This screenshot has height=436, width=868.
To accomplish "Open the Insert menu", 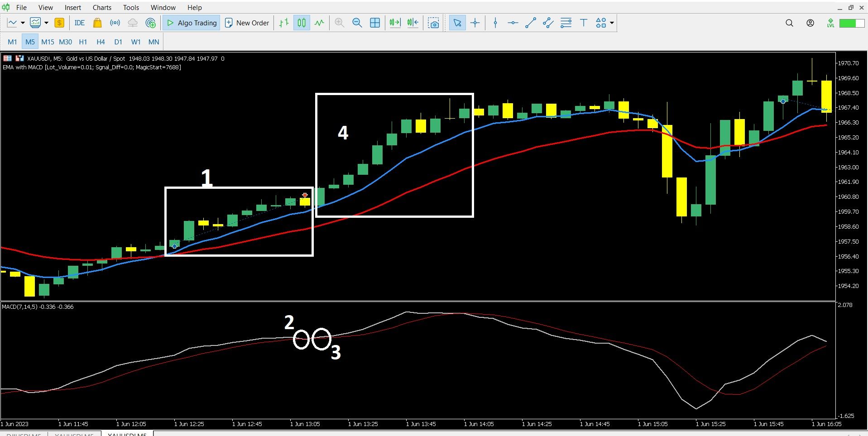I will (x=73, y=7).
